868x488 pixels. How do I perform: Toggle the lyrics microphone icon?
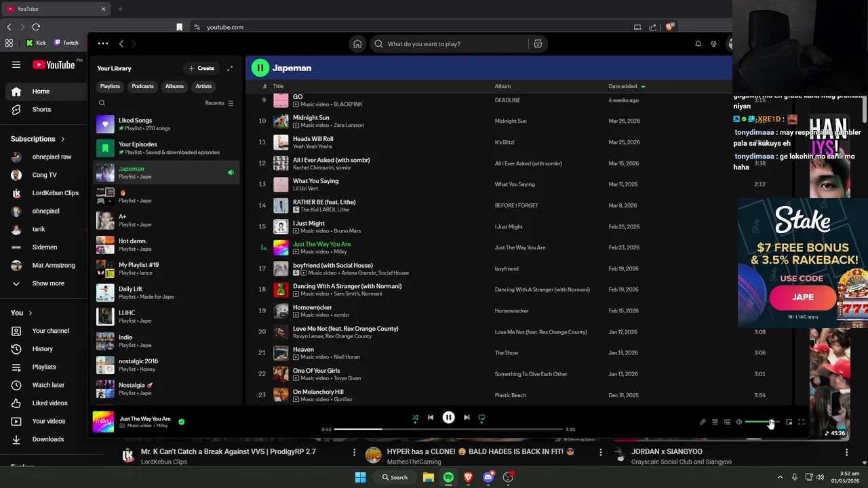point(703,422)
